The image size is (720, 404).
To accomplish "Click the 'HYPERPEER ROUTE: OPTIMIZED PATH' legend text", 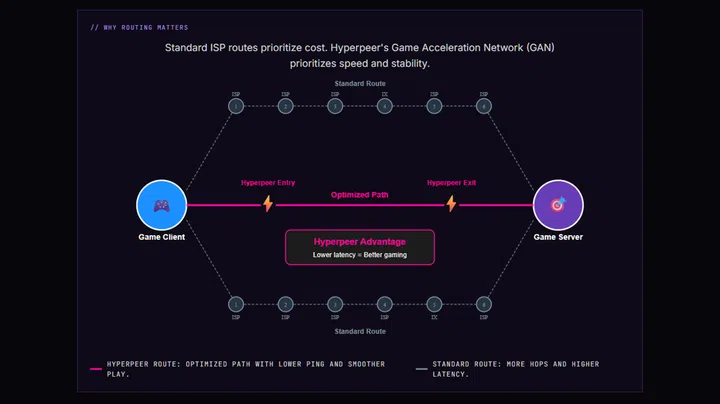I will [x=246, y=369].
